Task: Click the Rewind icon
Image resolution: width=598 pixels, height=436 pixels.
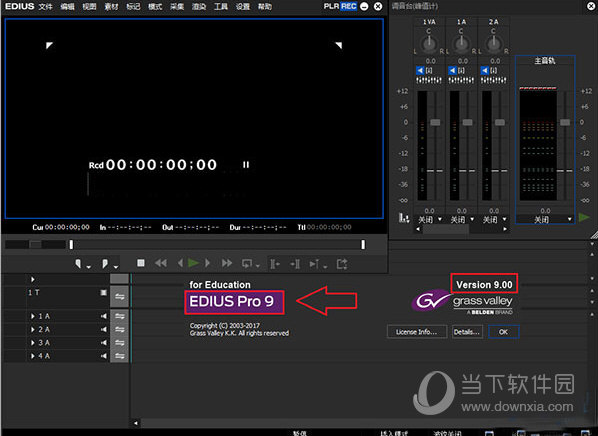Action: pos(161,263)
